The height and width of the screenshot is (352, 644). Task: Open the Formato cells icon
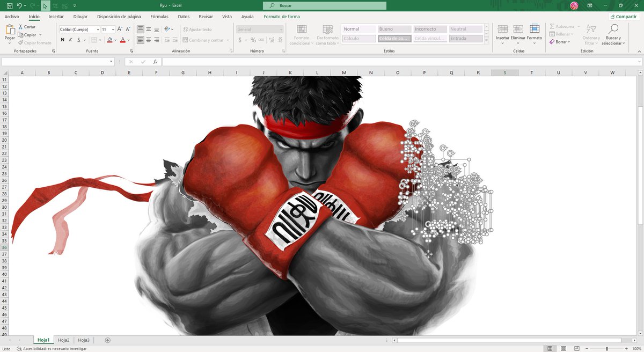pyautogui.click(x=535, y=28)
